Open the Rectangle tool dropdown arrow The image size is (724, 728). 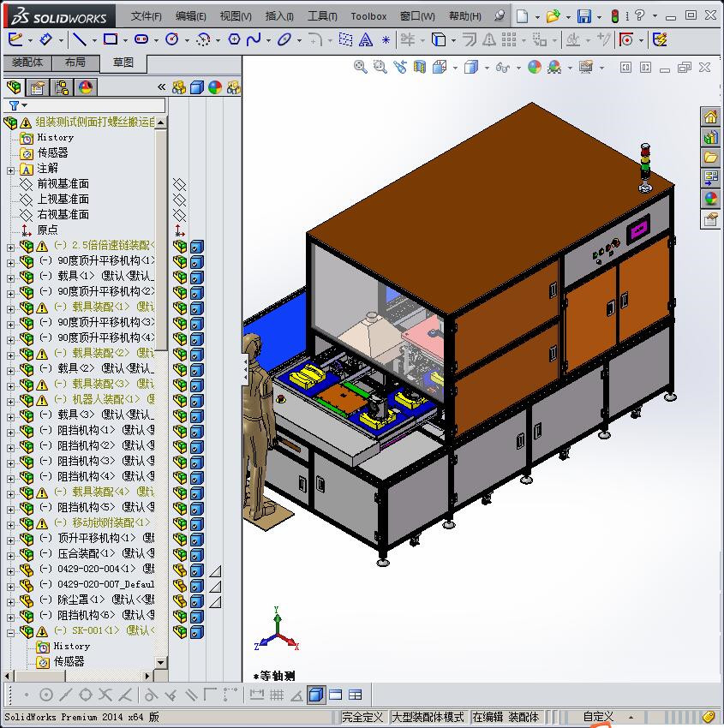tap(125, 40)
